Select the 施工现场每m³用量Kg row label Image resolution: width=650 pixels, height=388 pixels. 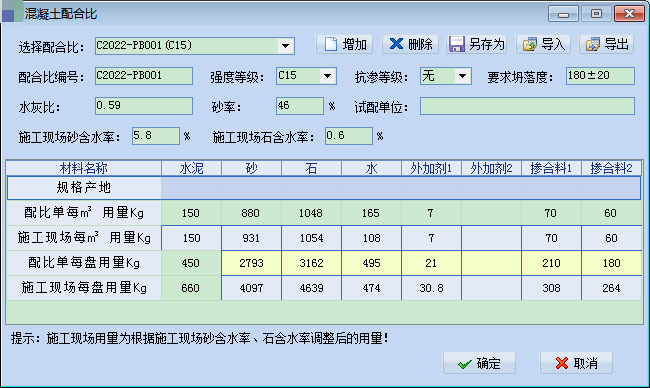pyautogui.click(x=84, y=238)
